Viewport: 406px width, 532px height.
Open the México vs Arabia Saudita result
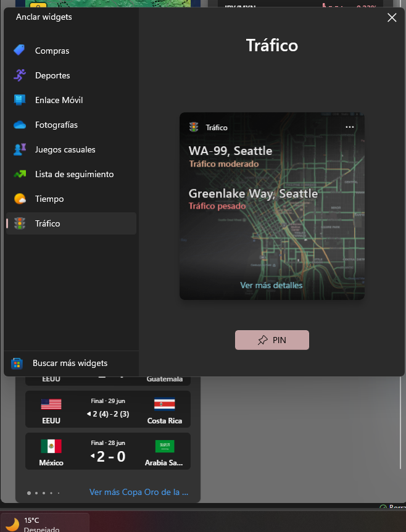click(108, 451)
